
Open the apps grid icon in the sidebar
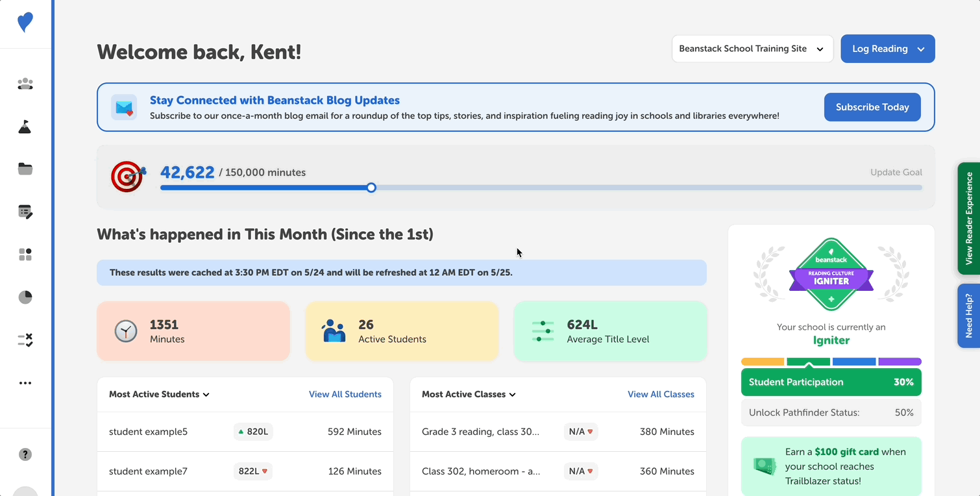click(x=25, y=254)
